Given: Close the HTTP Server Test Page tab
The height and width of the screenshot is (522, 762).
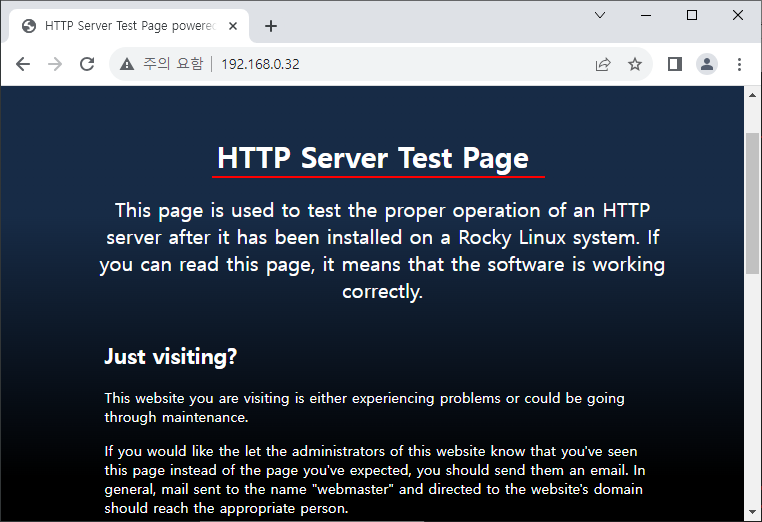Looking at the screenshot, I should tap(233, 26).
